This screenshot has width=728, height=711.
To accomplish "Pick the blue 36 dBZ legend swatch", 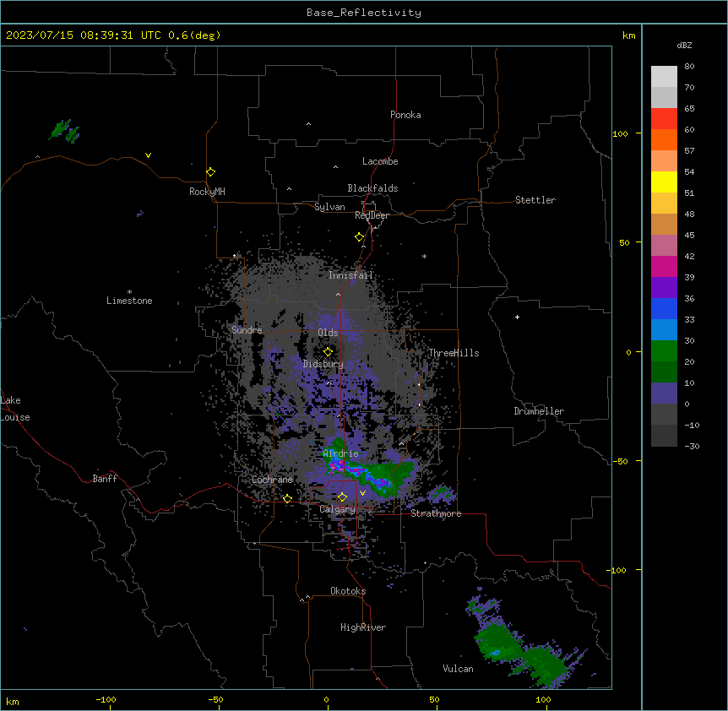I will 664,308.
